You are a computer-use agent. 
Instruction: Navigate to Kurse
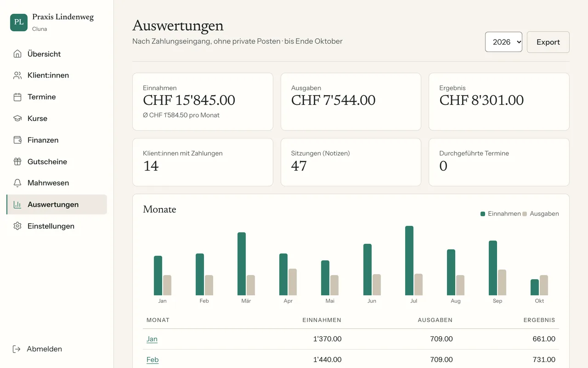click(x=57, y=118)
